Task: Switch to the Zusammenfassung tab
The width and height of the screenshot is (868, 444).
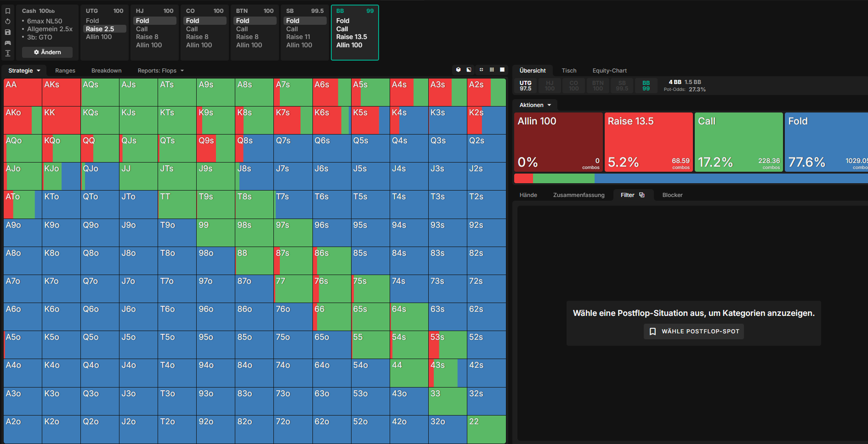Action: click(579, 195)
